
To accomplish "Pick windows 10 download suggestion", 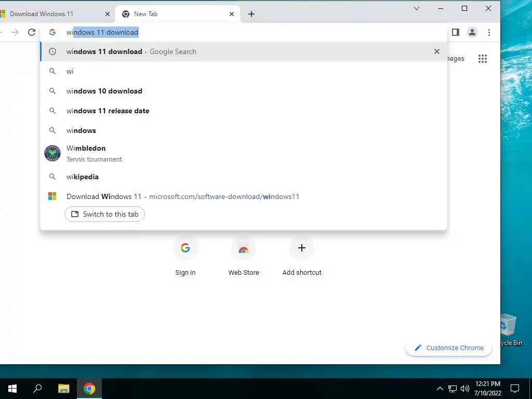I will [x=244, y=91].
